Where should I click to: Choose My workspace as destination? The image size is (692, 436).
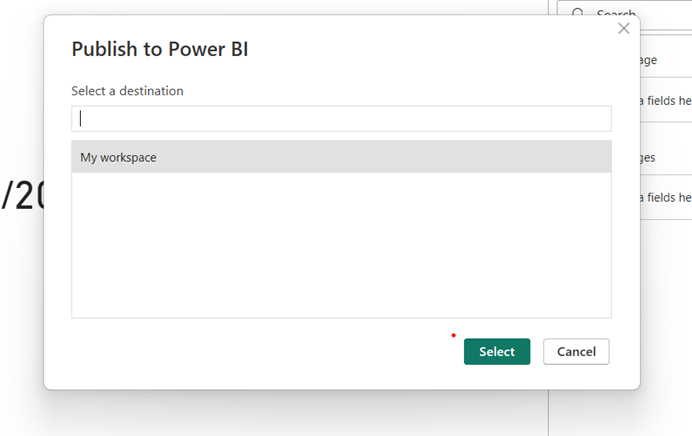341,157
